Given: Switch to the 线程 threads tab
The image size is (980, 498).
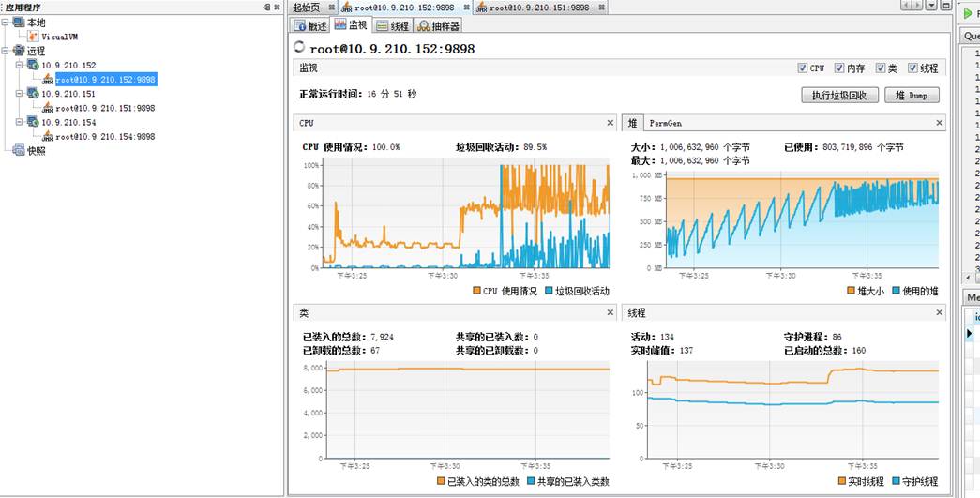Looking at the screenshot, I should coord(393,26).
